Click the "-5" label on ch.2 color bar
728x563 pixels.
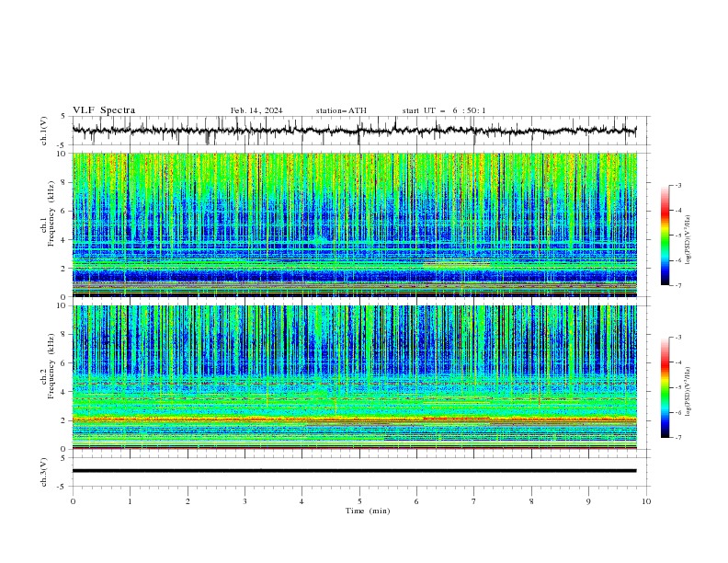coord(677,387)
